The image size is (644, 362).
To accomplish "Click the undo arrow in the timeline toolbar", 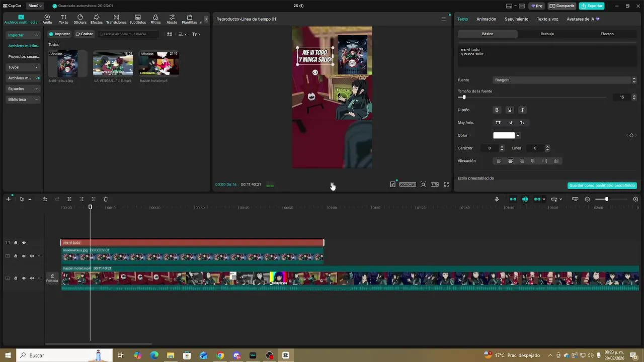I will point(45,199).
